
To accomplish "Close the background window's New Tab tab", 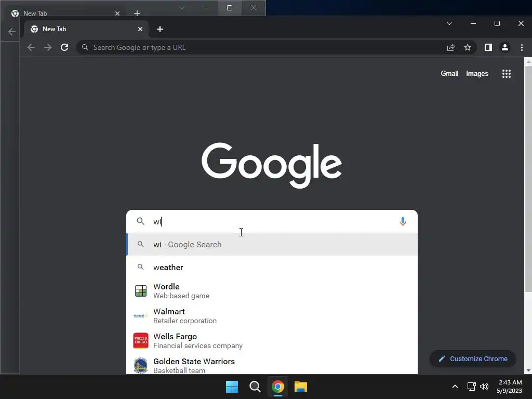I will point(117,14).
